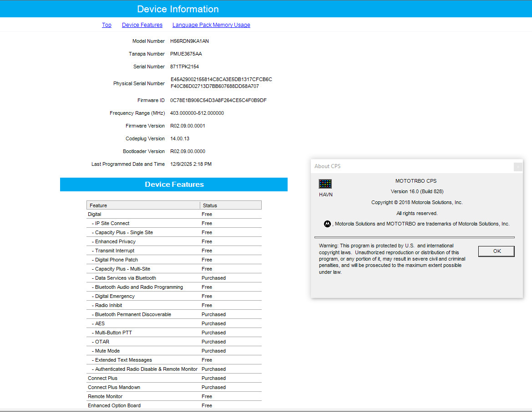Image resolution: width=532 pixels, height=415 pixels.
Task: Select Capacity Plus - Multi-Site row
Action: coord(174,269)
